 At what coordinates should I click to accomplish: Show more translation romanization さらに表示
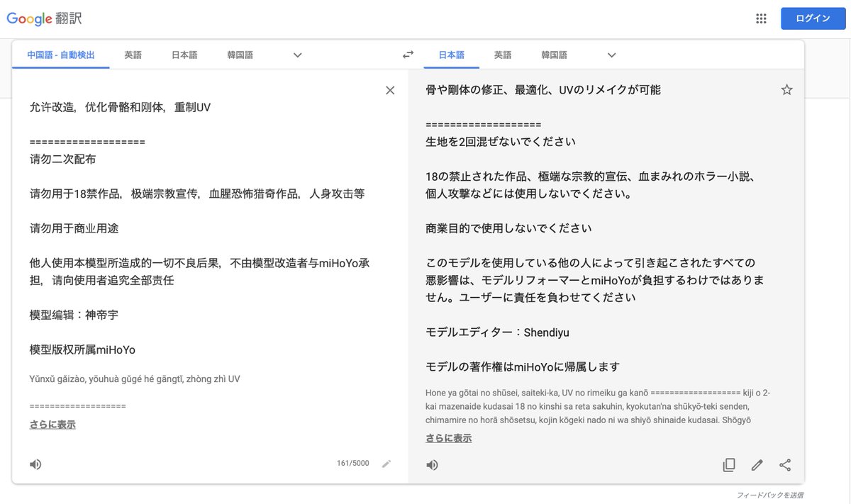449,438
